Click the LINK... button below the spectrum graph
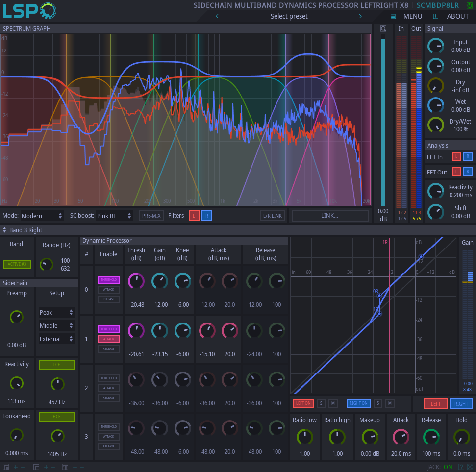 pos(329,215)
